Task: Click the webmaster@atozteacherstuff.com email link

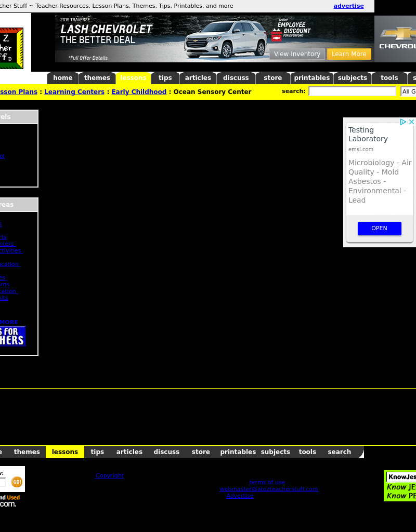Action: [x=269, y=489]
